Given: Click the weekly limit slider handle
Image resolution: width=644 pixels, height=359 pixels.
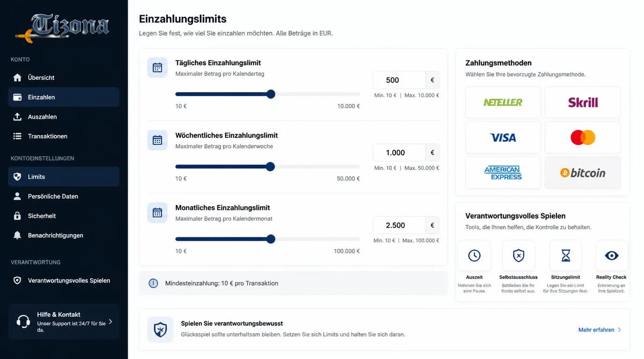Looking at the screenshot, I should point(270,166).
